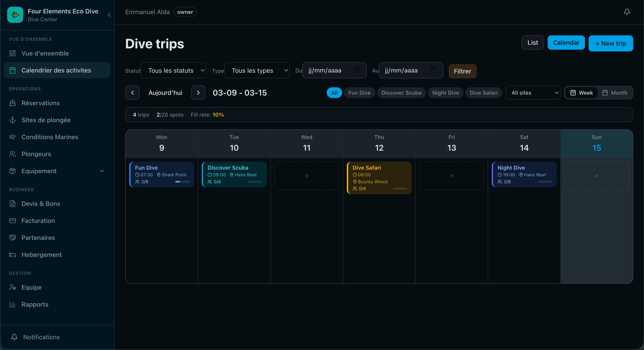Activate the Dive Safari filter

[483, 93]
